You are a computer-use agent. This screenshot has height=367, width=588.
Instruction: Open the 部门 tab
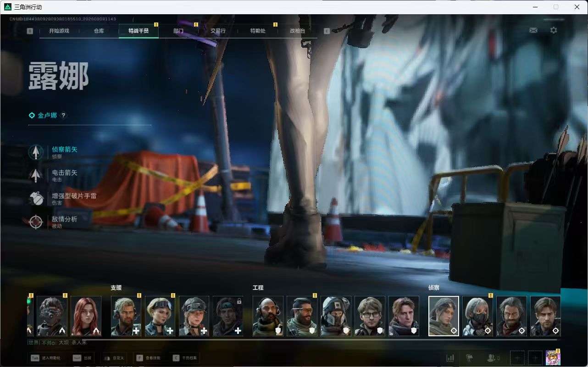(178, 31)
